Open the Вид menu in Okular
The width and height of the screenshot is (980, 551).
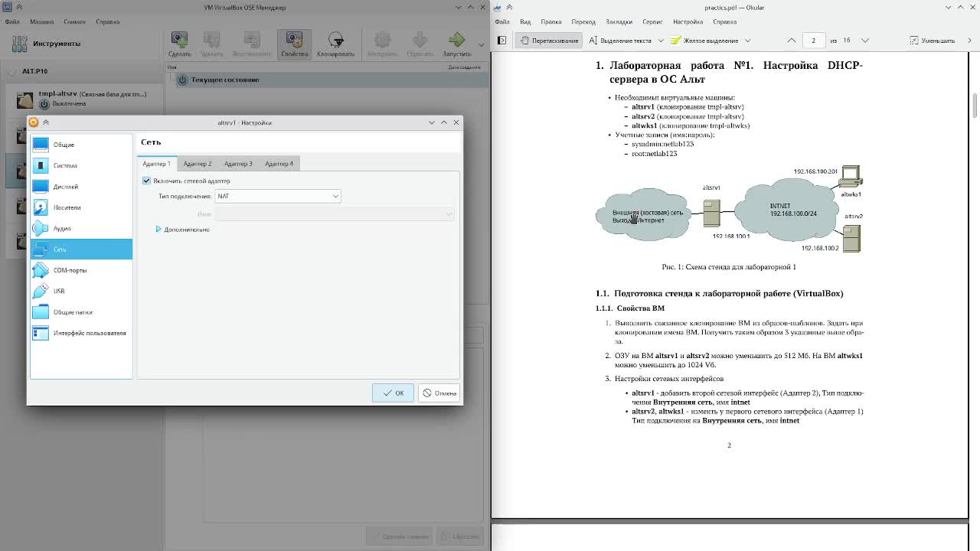(525, 22)
